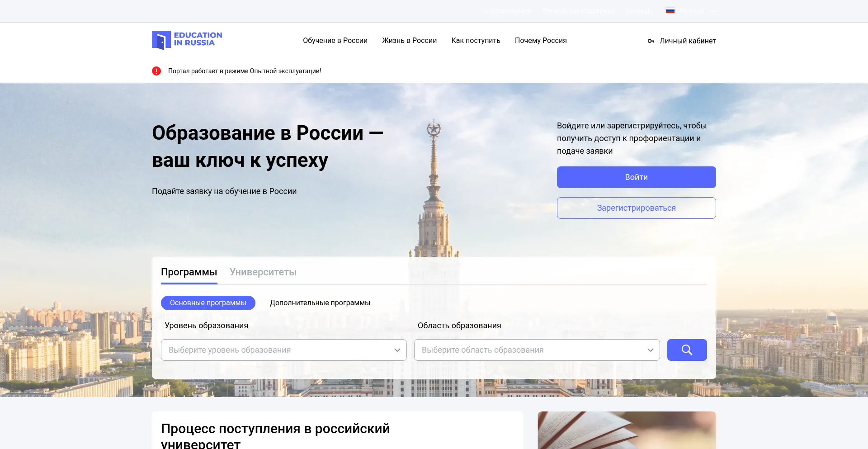Image resolution: width=868 pixels, height=449 pixels.
Task: Click the key icon beside Личный кабинет
Action: tap(651, 41)
